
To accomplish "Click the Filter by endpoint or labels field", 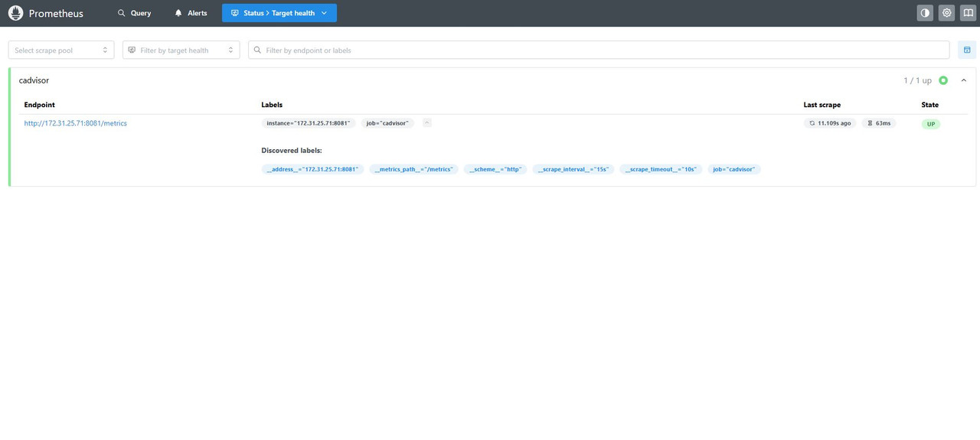I will point(599,50).
